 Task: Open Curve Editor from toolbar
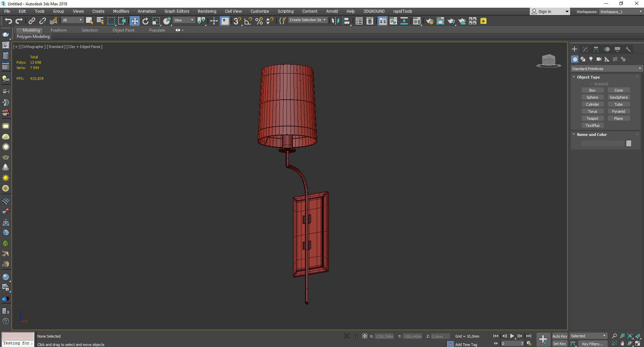(x=393, y=21)
